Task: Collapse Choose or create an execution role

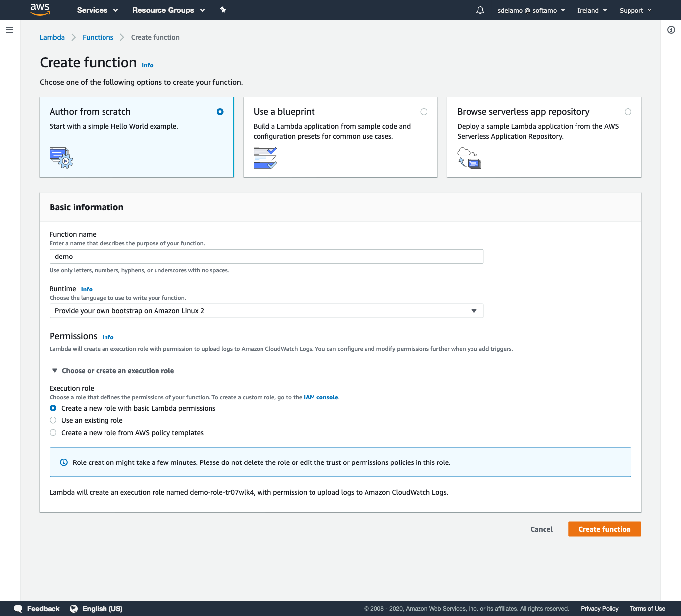Action: tap(55, 371)
